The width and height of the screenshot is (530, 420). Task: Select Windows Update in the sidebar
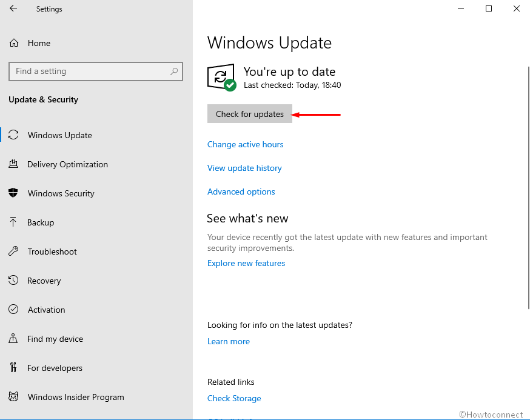[x=60, y=135]
